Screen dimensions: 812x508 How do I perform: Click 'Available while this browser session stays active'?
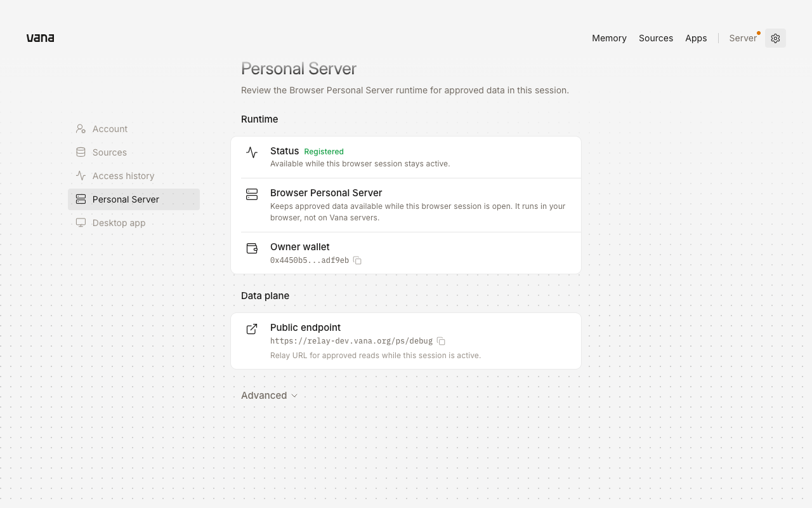pyautogui.click(x=360, y=164)
